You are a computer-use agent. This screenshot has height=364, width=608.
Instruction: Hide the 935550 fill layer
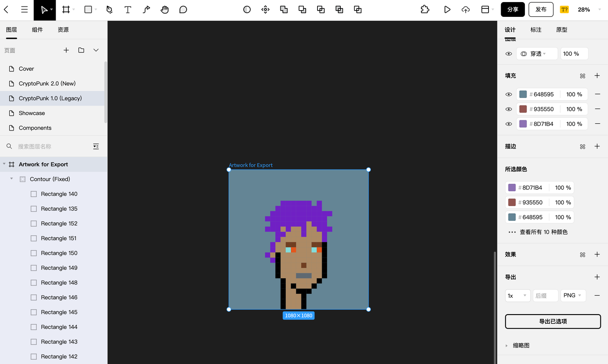click(x=509, y=109)
